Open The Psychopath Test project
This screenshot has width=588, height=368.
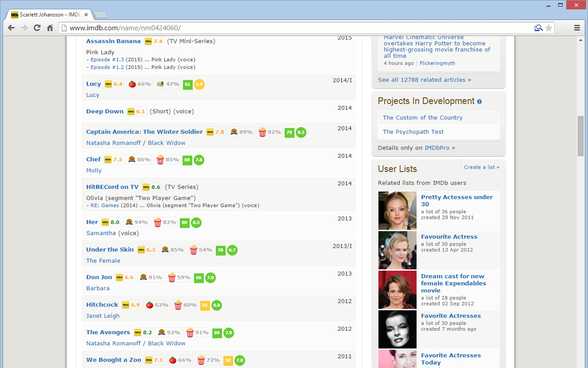413,132
